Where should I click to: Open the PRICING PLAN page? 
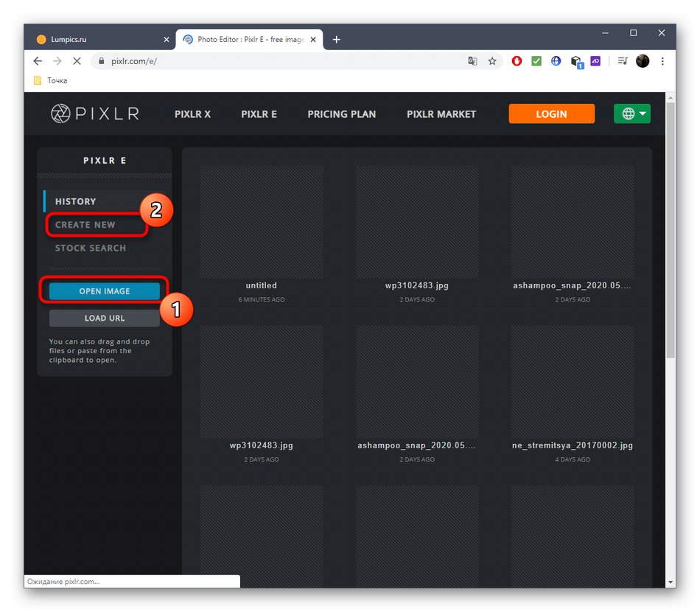click(341, 114)
